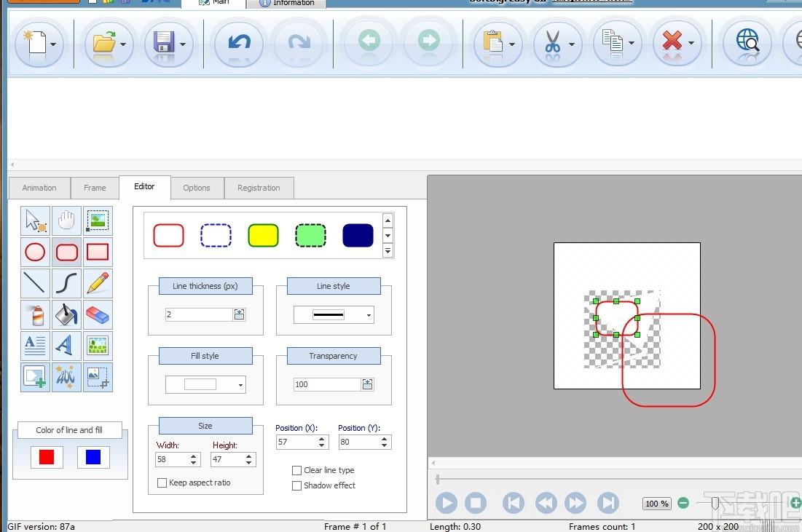The width and height of the screenshot is (802, 532).
Task: Click the Undo arrow button
Action: click(x=239, y=42)
